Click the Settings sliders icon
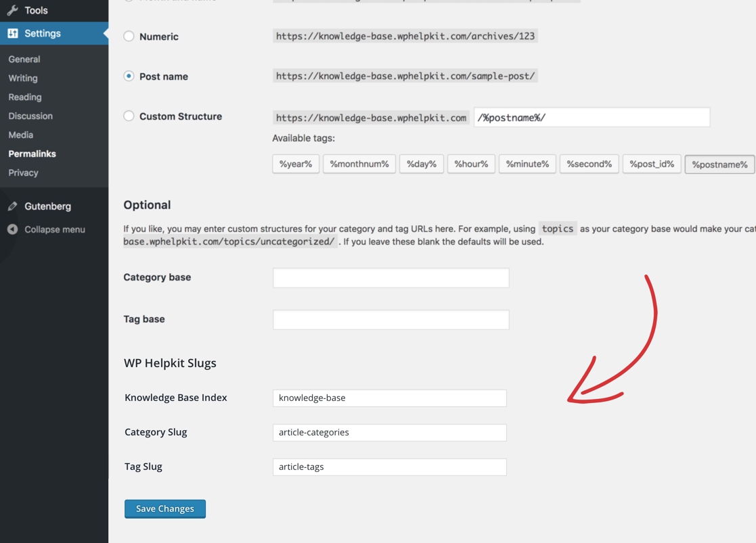Viewport: 756px width, 543px height. click(x=13, y=33)
